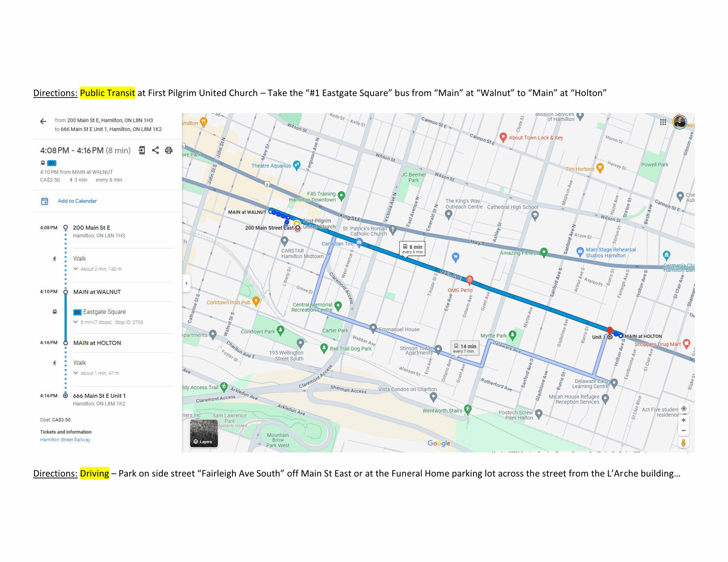The width and height of the screenshot is (728, 562).
Task: Click the Myrtle Park map pin
Action: (x=513, y=335)
